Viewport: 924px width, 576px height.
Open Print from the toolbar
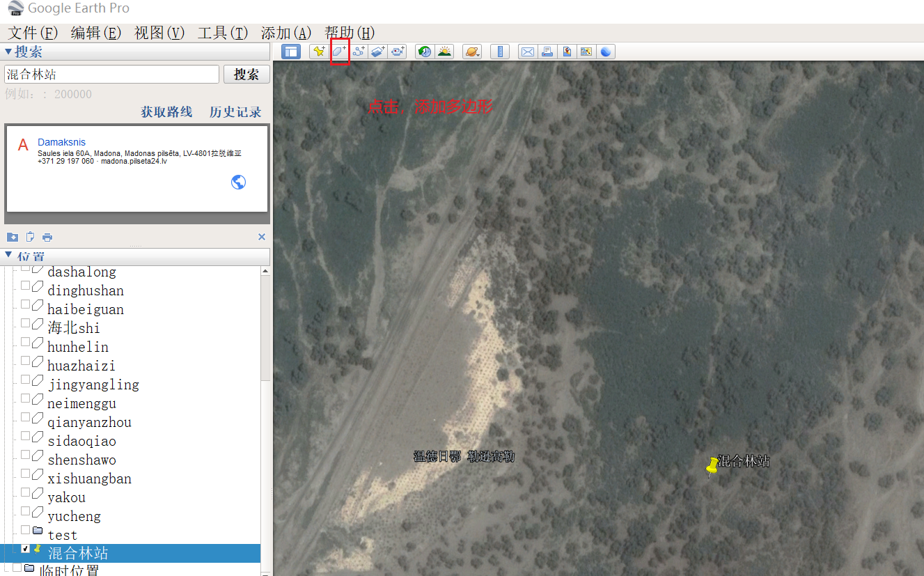coord(547,51)
